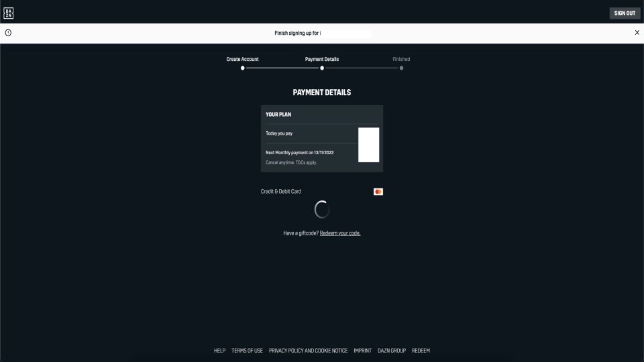Click the Payment Details step label

(x=322, y=59)
